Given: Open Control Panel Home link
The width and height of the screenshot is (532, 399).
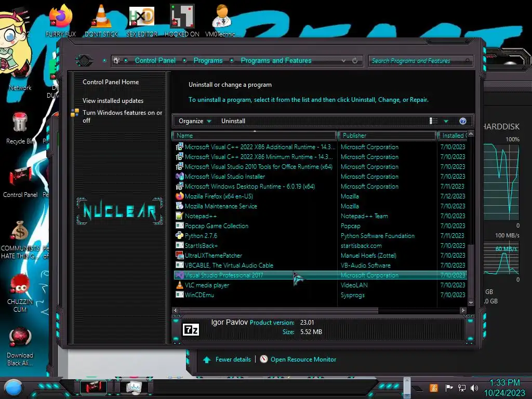Looking at the screenshot, I should tap(111, 82).
